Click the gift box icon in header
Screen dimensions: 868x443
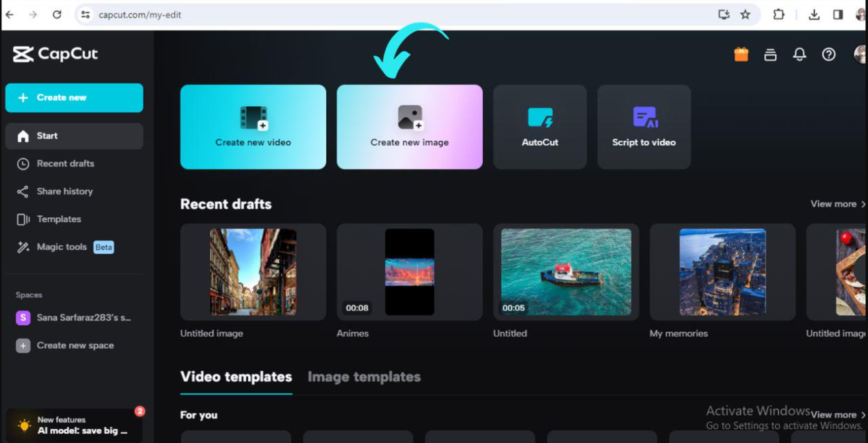741,55
